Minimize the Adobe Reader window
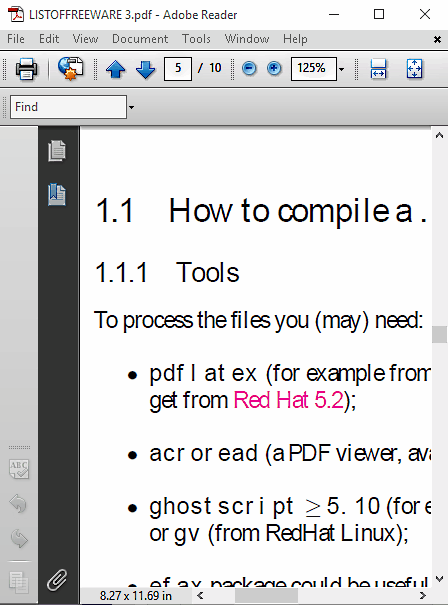 pyautogui.click(x=334, y=15)
